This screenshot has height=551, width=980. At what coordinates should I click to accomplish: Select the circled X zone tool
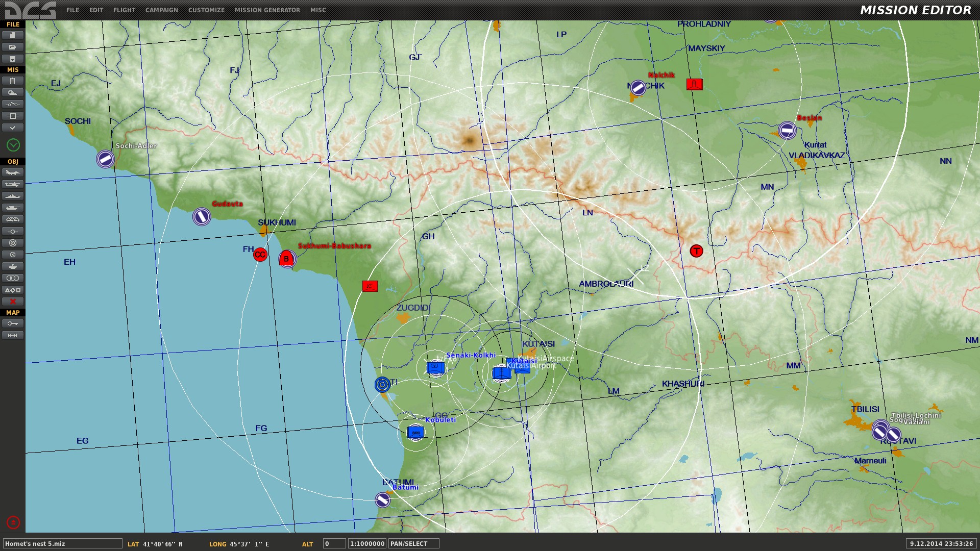point(13,255)
